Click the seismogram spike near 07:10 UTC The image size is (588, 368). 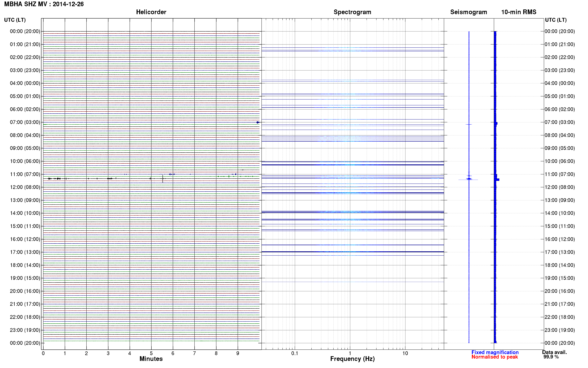(x=469, y=124)
